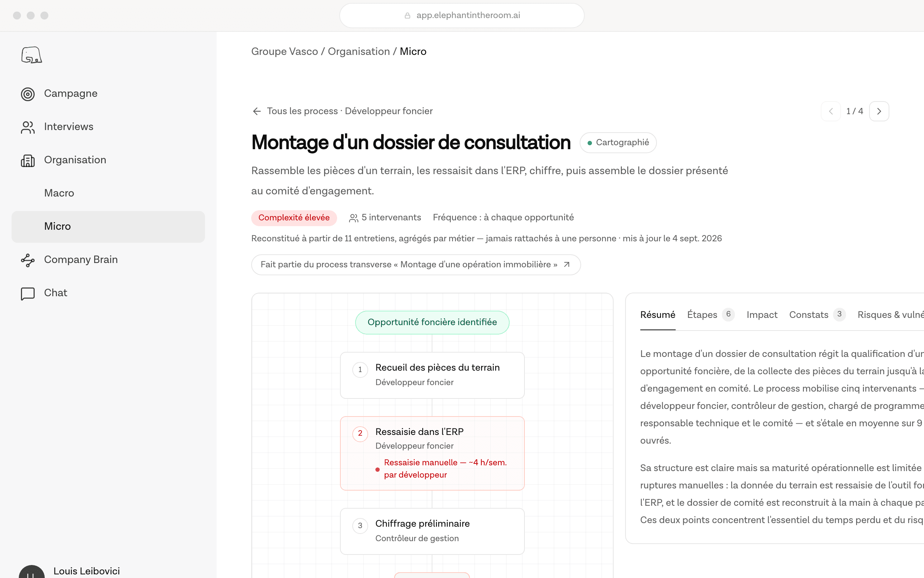Select step 2 Ressaisie dans l'ERP card
Image resolution: width=924 pixels, height=578 pixels.
(x=432, y=453)
